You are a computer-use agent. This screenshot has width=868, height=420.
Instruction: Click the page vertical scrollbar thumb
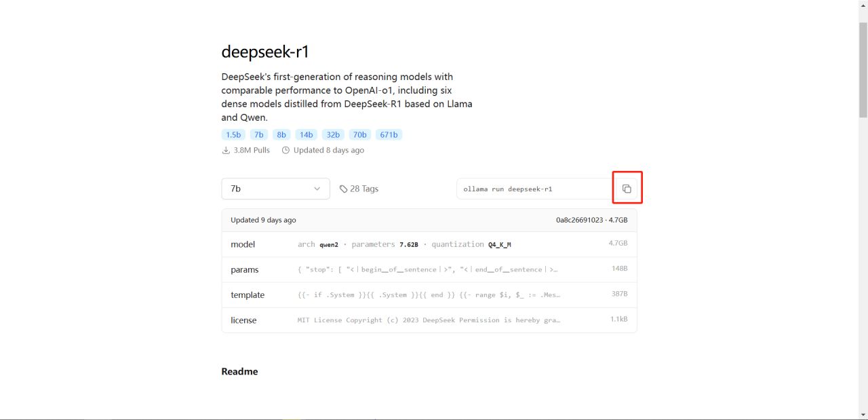click(863, 70)
